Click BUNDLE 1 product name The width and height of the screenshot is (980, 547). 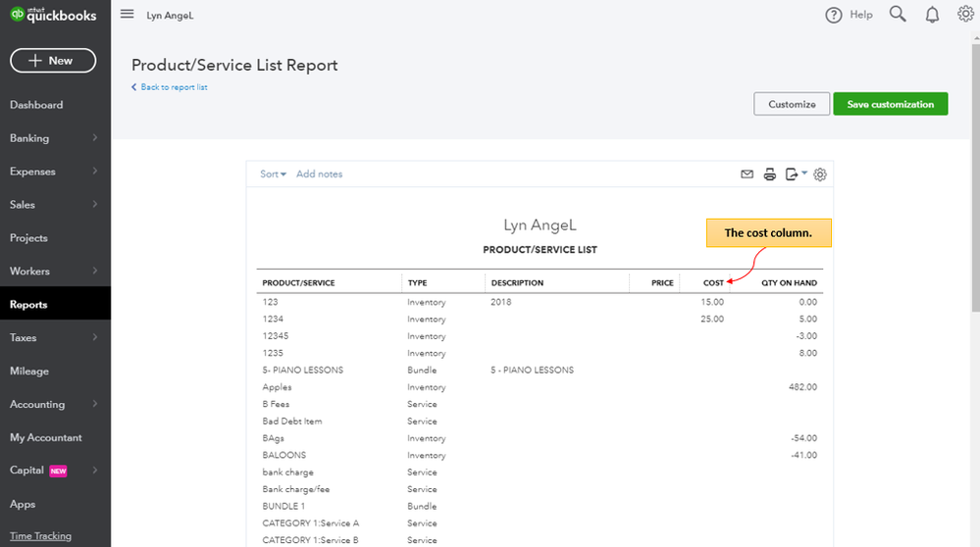point(284,507)
